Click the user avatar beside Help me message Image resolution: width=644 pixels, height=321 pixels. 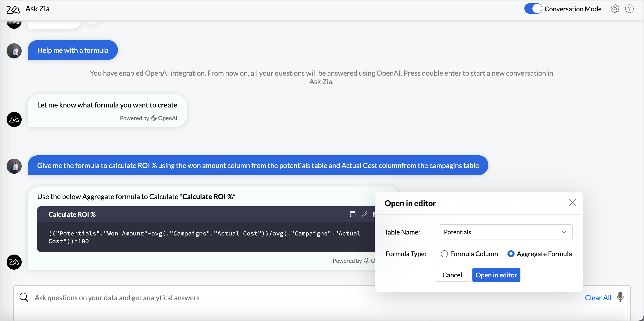(14, 51)
